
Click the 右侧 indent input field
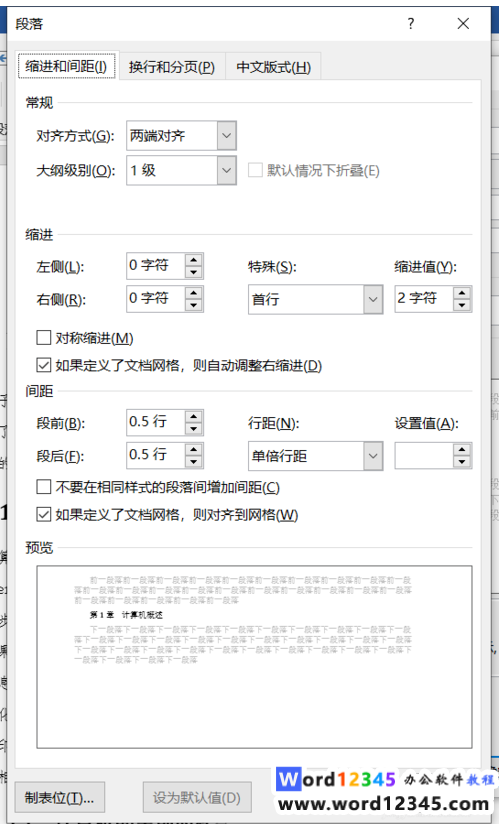pyautogui.click(x=155, y=298)
